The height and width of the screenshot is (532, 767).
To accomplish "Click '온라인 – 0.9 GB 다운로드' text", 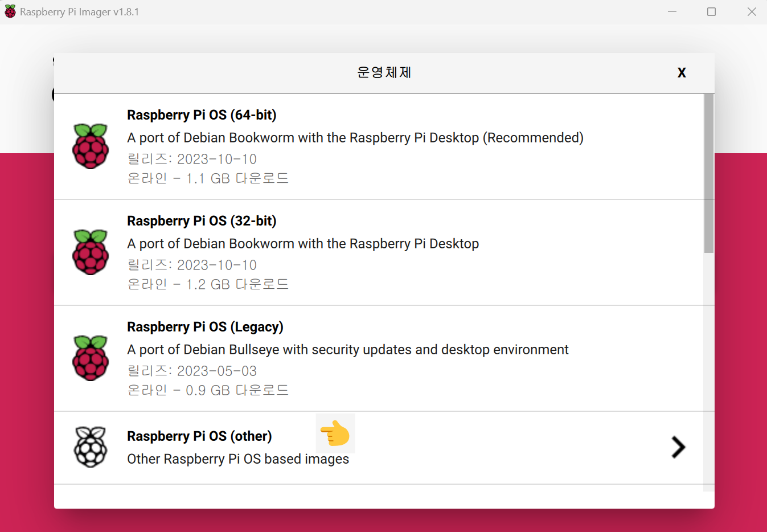I will [x=208, y=390].
